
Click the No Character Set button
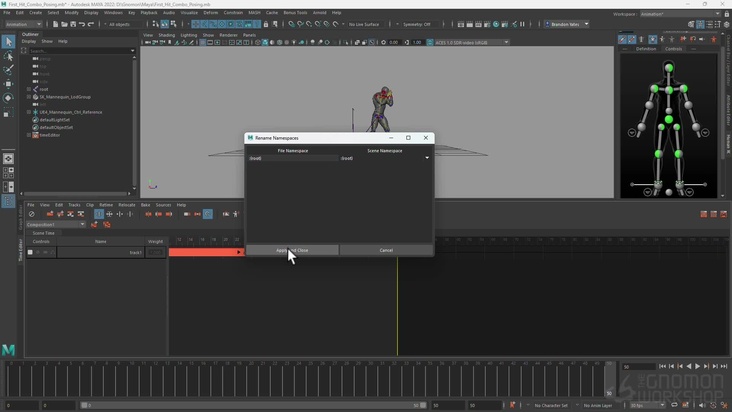click(551, 405)
